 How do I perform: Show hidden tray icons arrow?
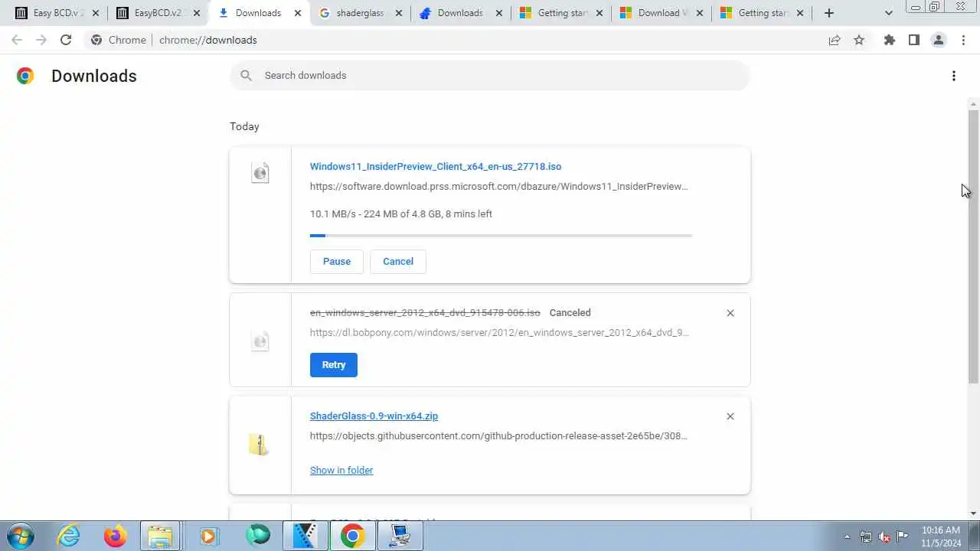(847, 536)
